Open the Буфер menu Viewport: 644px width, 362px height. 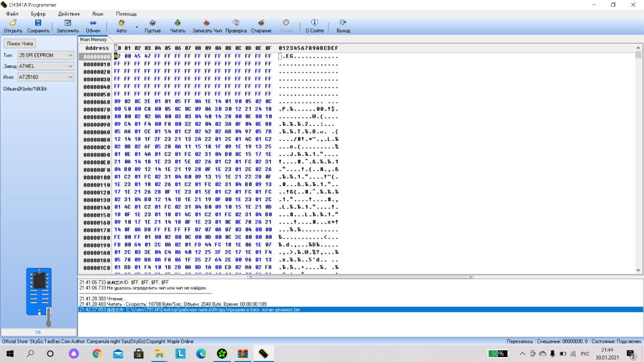[x=38, y=14]
